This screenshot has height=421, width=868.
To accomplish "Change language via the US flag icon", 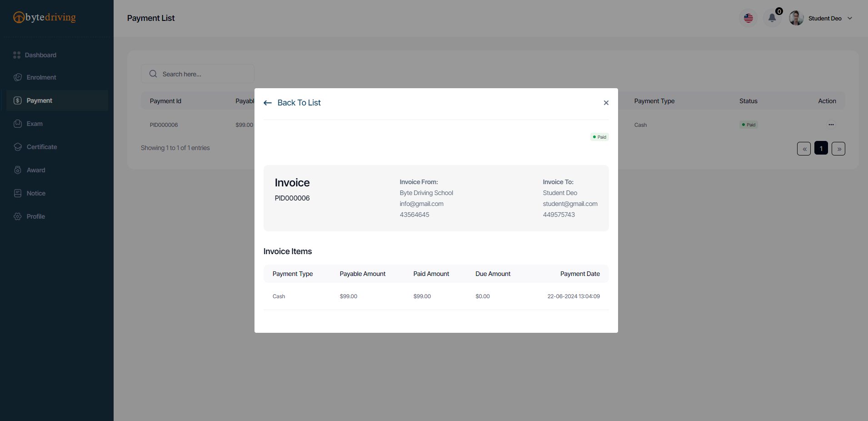I will point(748,18).
